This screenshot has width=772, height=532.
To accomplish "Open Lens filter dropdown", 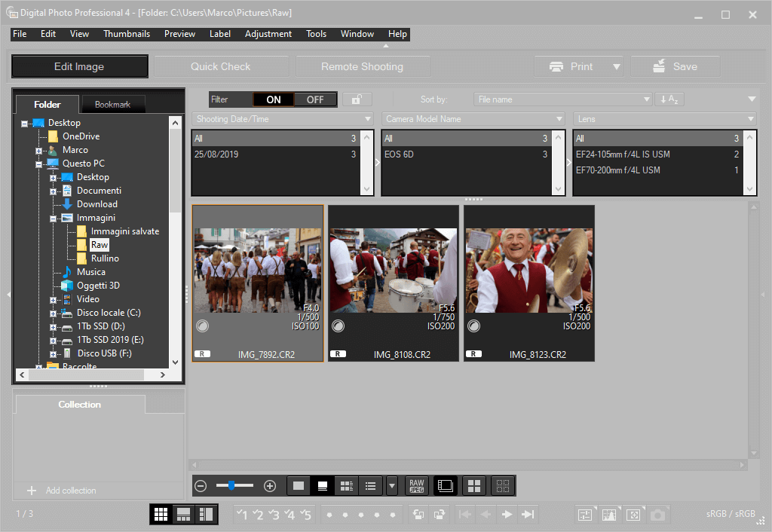I will pyautogui.click(x=665, y=119).
